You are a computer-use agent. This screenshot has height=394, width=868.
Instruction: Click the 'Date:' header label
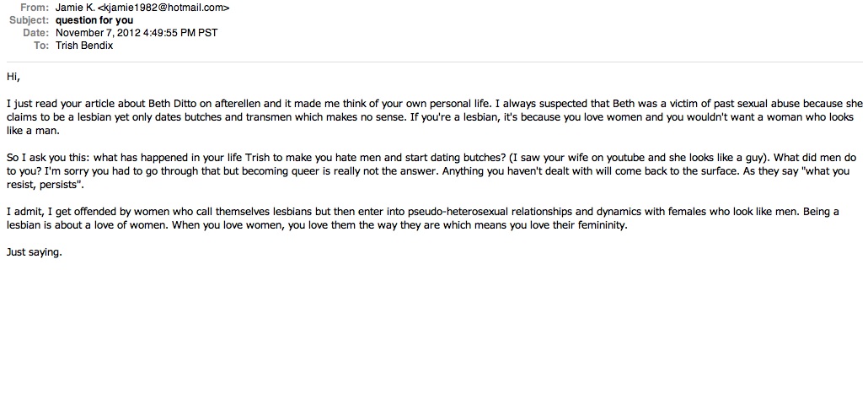(x=36, y=33)
